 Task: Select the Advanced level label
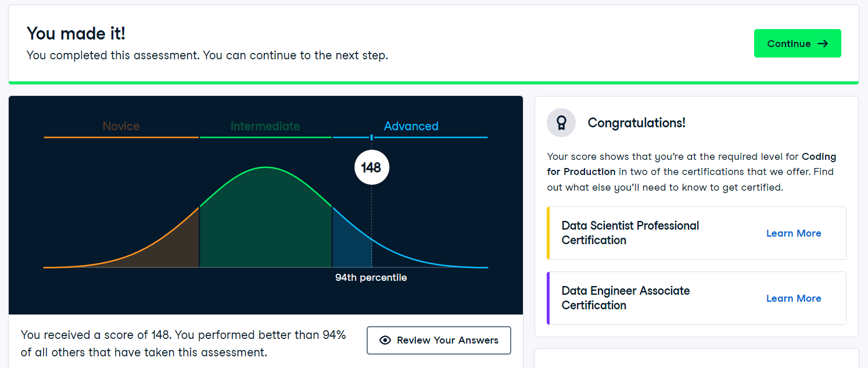[411, 126]
